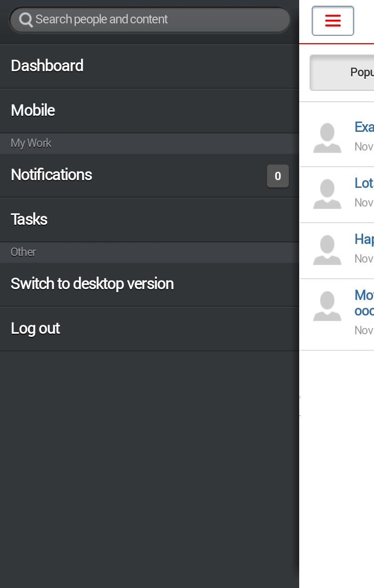Open the Dashboard menu item
The width and height of the screenshot is (374, 588).
[x=47, y=66]
